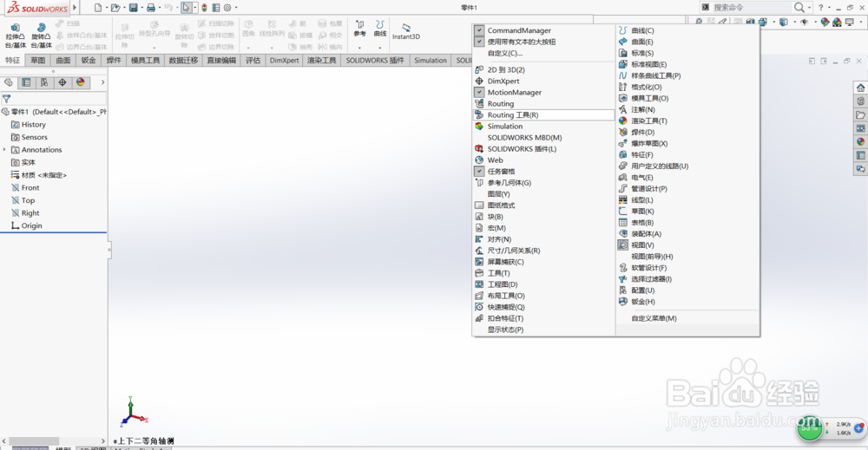Expand the SOLIDWORKS menu flyout arrow
Image resolution: width=868 pixels, height=450 pixels.
click(75, 8)
